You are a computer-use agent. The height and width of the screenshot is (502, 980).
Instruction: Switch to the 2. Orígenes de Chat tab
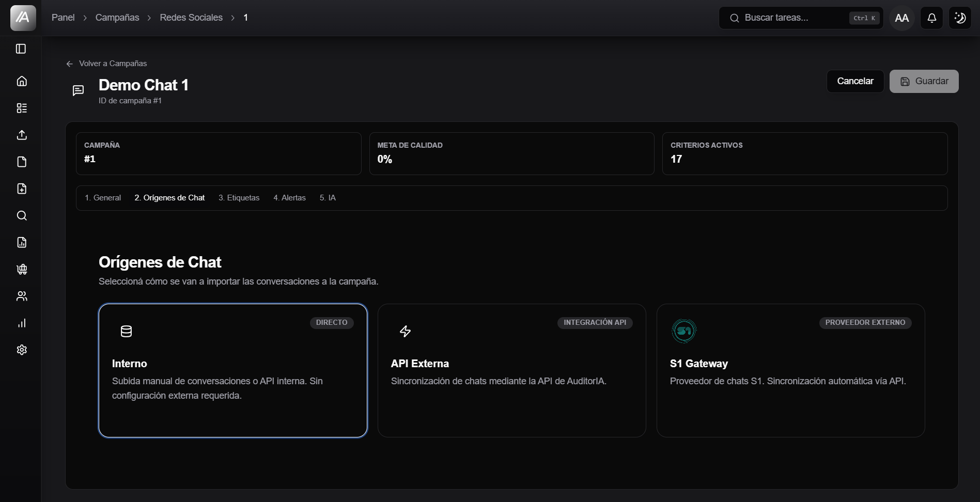(169, 198)
